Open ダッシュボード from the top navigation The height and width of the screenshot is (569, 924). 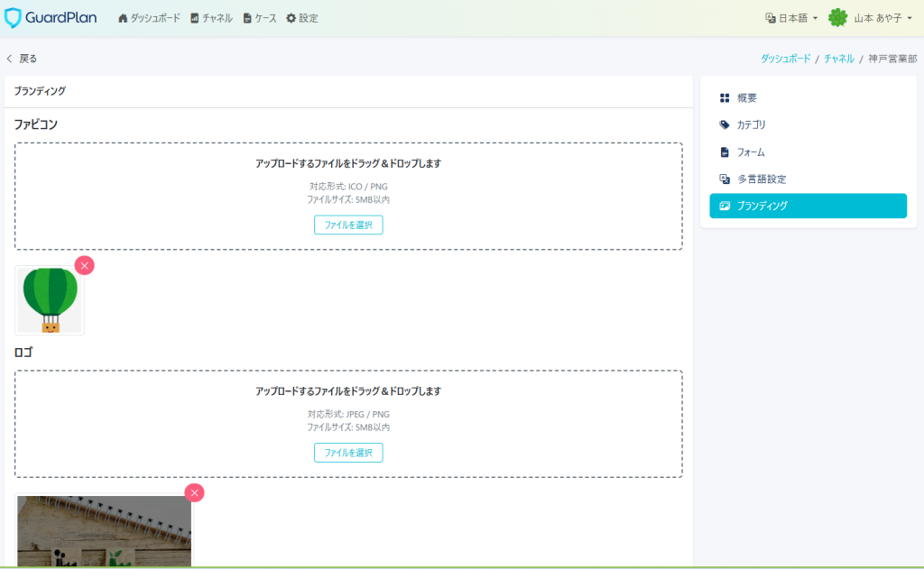(149, 18)
